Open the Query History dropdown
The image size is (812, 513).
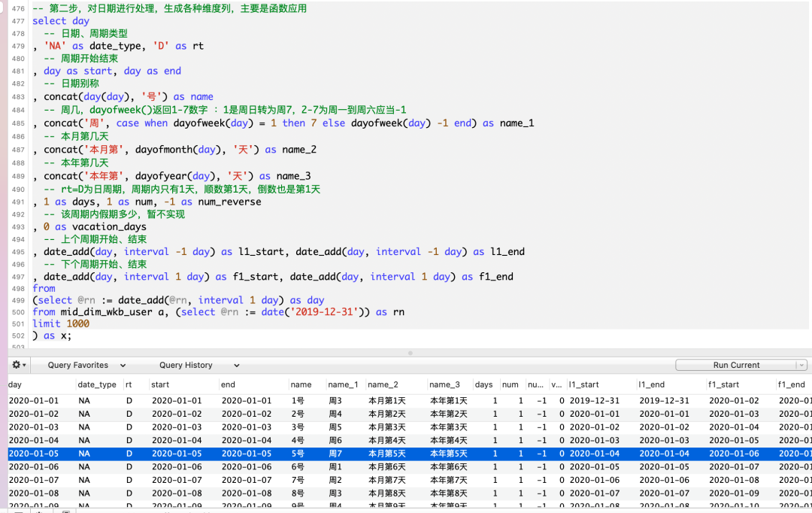point(198,366)
